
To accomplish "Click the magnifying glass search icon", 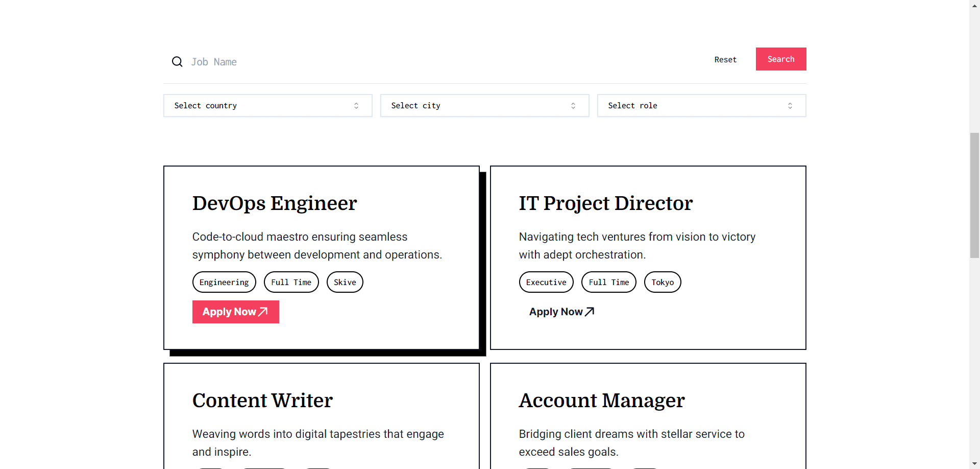I will pyautogui.click(x=177, y=62).
